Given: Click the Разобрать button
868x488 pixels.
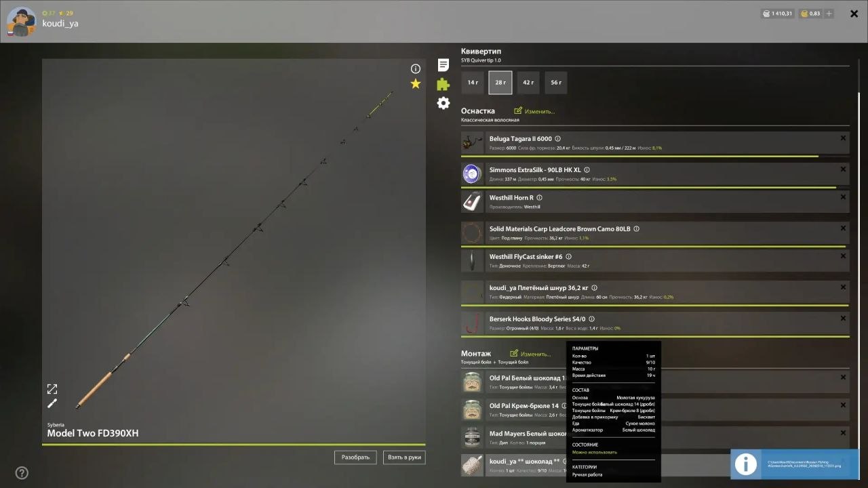Looking at the screenshot, I should click(355, 457).
